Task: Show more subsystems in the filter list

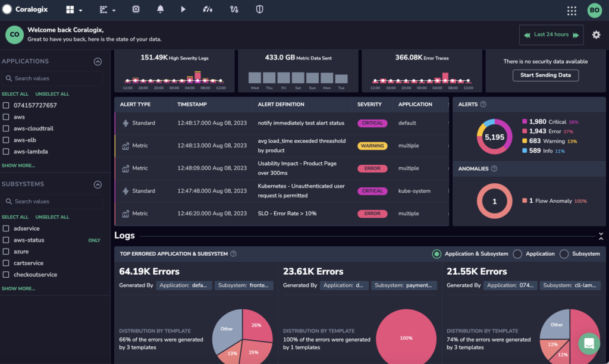Action: pos(18,288)
